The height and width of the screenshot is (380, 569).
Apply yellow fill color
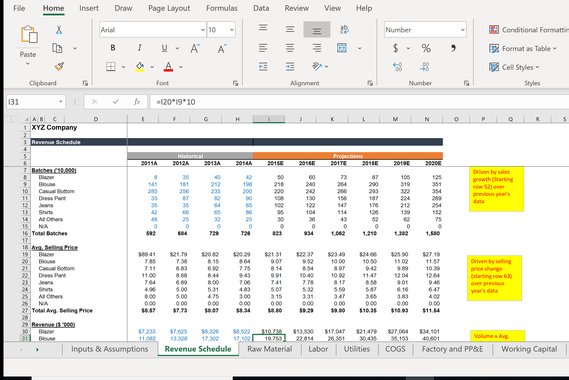pos(140,66)
